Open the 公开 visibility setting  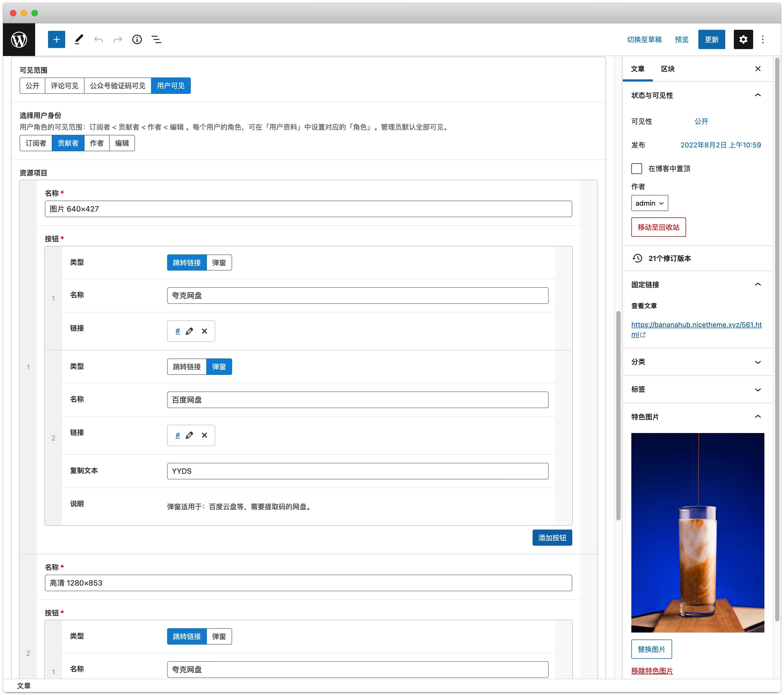pos(701,121)
